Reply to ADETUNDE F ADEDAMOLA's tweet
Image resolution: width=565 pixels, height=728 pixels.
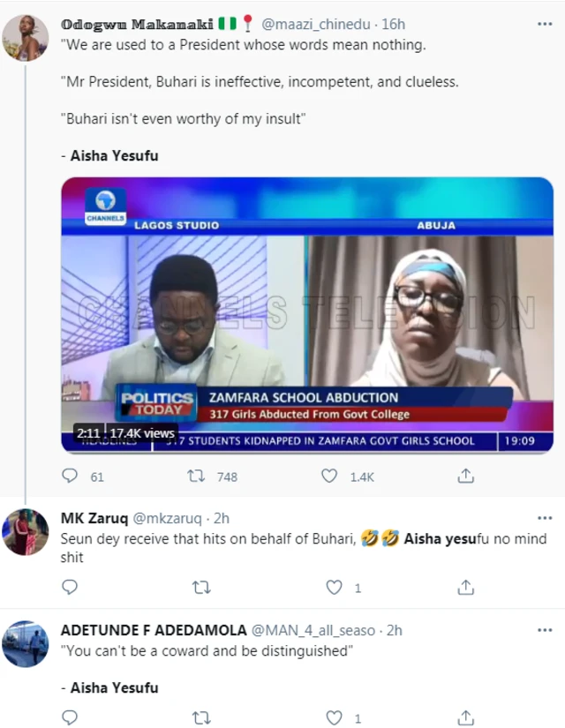(71, 718)
